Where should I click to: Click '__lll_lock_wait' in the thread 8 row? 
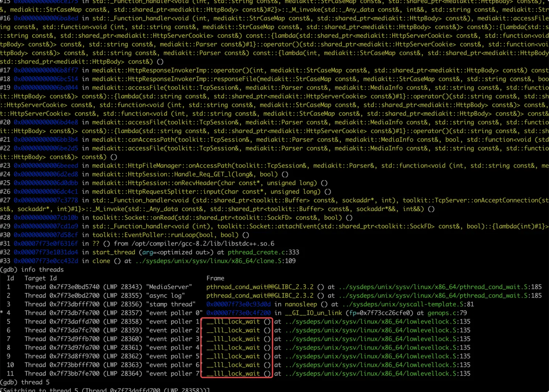pos(233,347)
